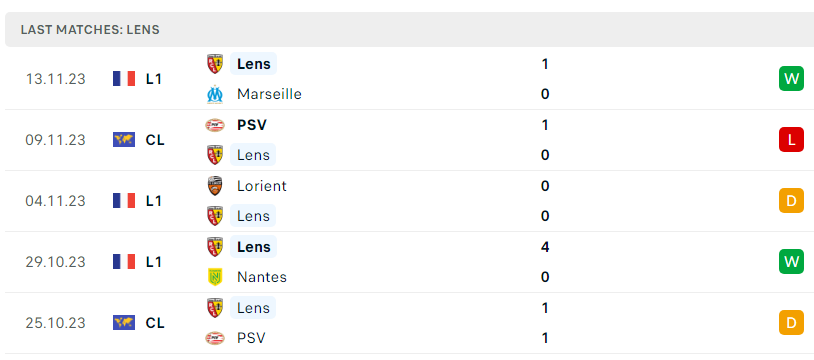
Task: Open the Lorient team link
Action: pyautogui.click(x=262, y=186)
